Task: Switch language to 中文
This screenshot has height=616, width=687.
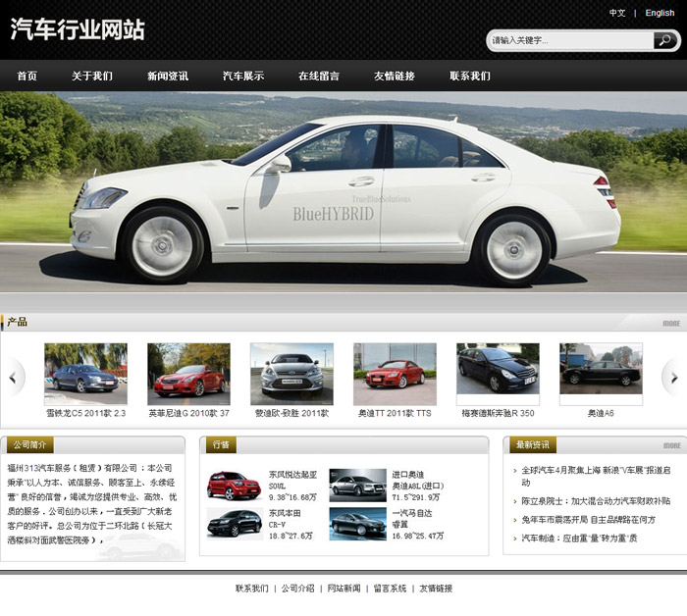Action: (617, 14)
